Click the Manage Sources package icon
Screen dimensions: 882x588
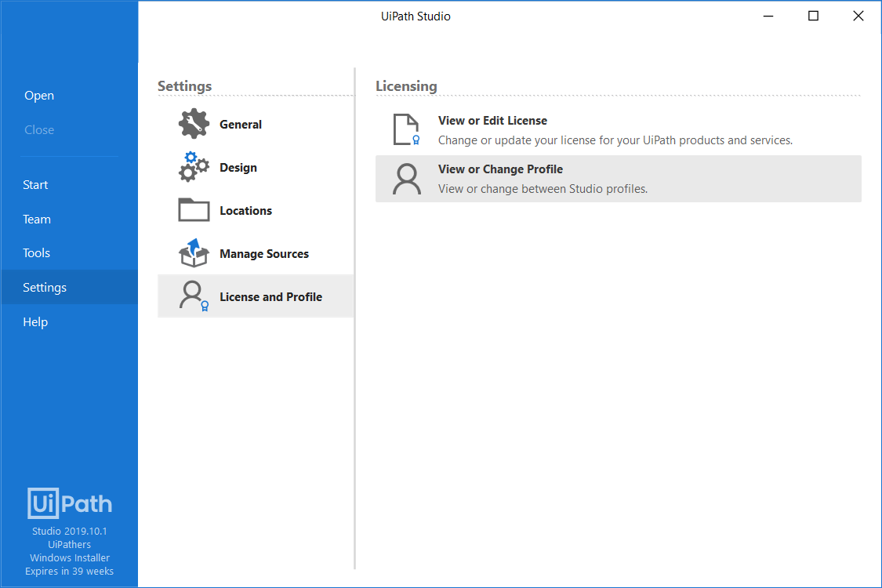click(194, 252)
